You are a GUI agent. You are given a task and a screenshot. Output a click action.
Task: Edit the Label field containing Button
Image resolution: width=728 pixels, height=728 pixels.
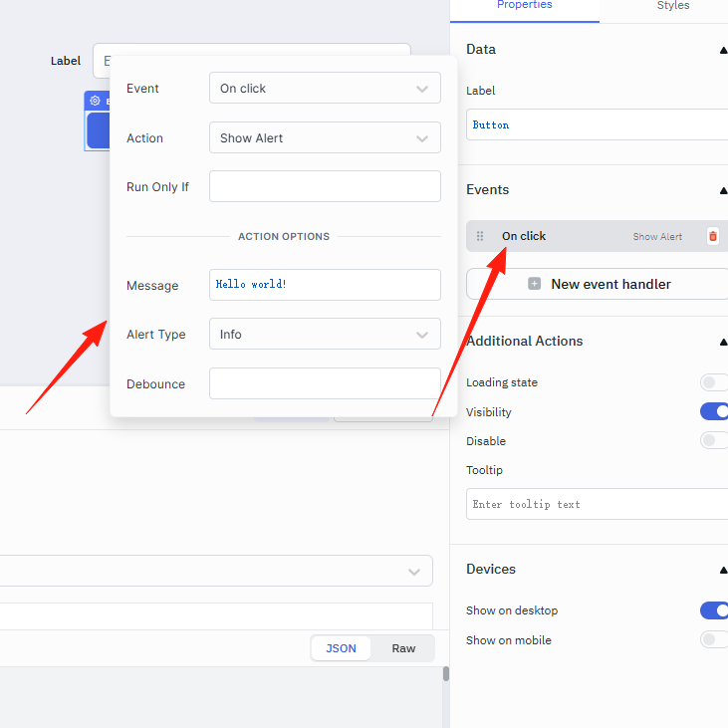coord(598,124)
